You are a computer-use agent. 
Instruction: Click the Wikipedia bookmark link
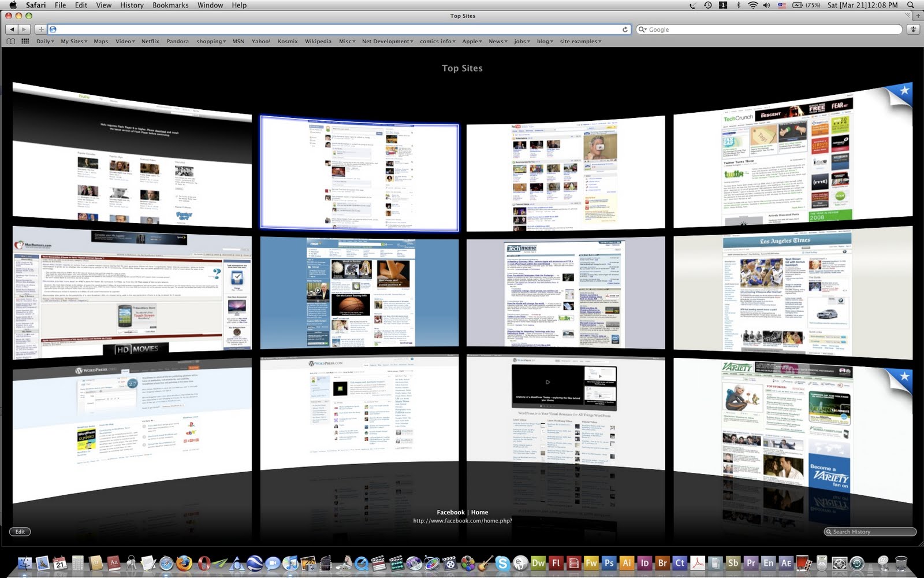[318, 41]
